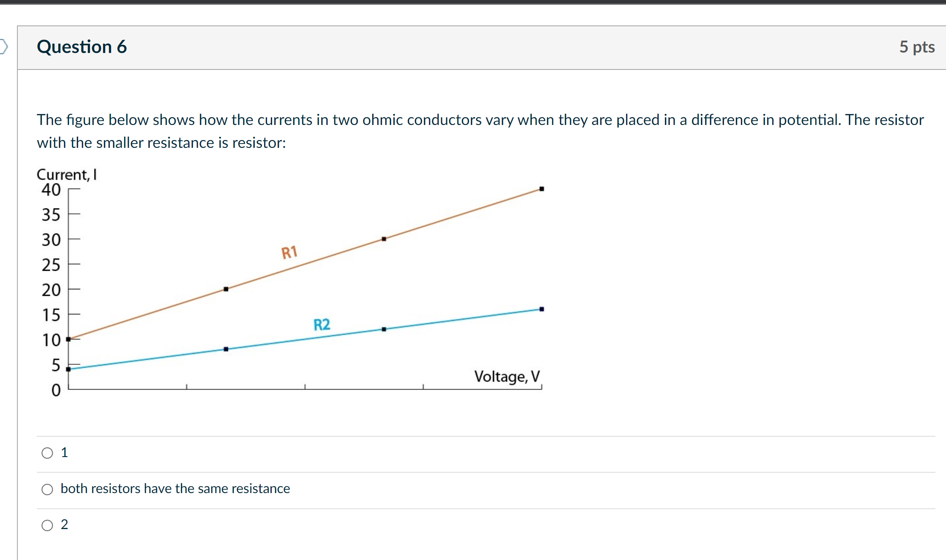Choose "both resistors have the same resistance" option
The height and width of the screenshot is (560, 946).
(x=47, y=489)
